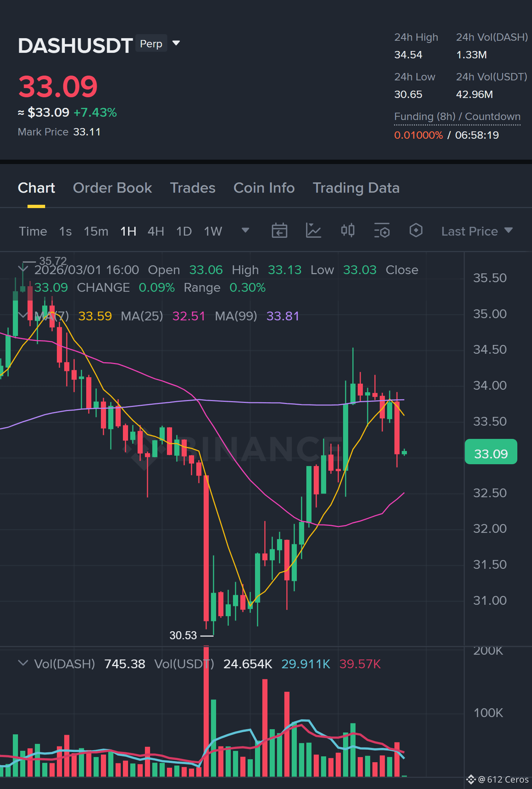Collapse the MA indicator legend chevron
The image size is (532, 789).
(23, 315)
